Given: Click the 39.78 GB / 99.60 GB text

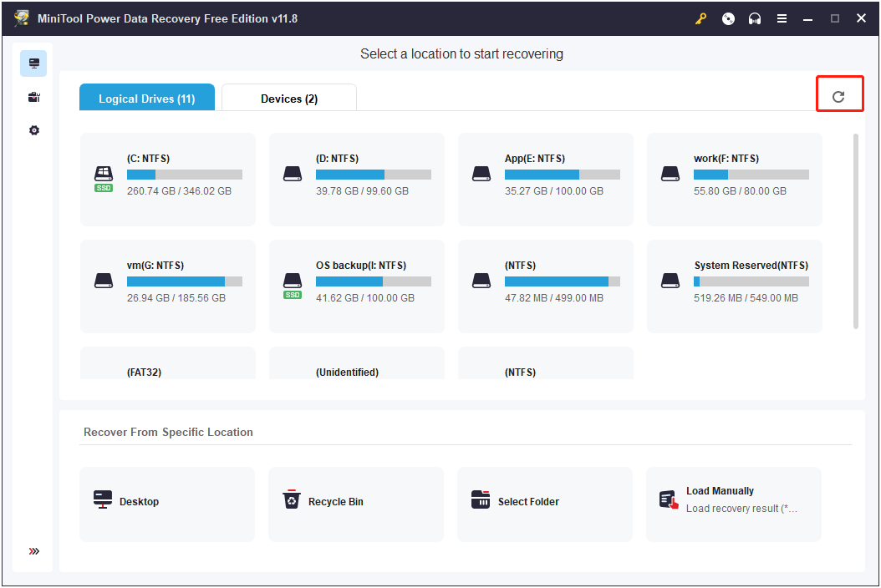Looking at the screenshot, I should pos(362,191).
